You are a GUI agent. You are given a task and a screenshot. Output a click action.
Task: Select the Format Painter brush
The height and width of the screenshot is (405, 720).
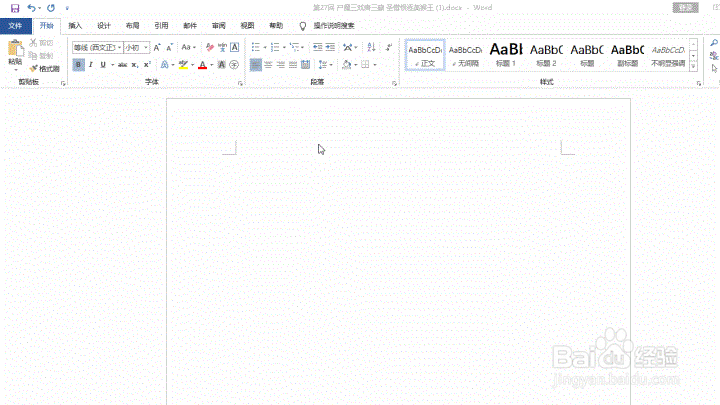coord(34,68)
